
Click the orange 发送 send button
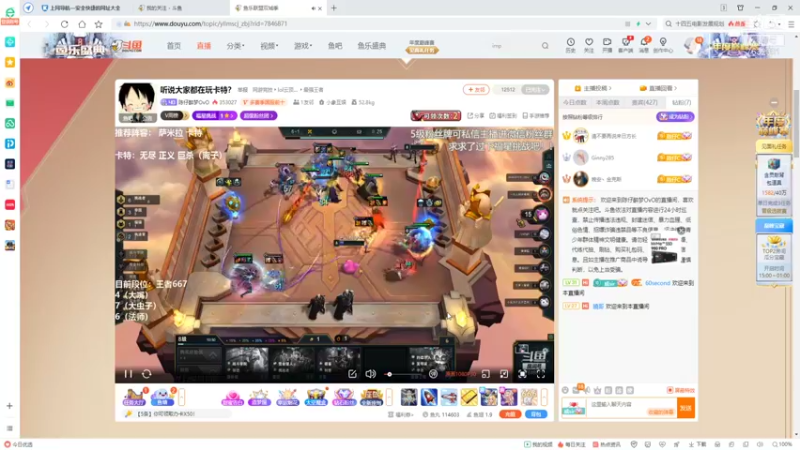click(x=686, y=408)
